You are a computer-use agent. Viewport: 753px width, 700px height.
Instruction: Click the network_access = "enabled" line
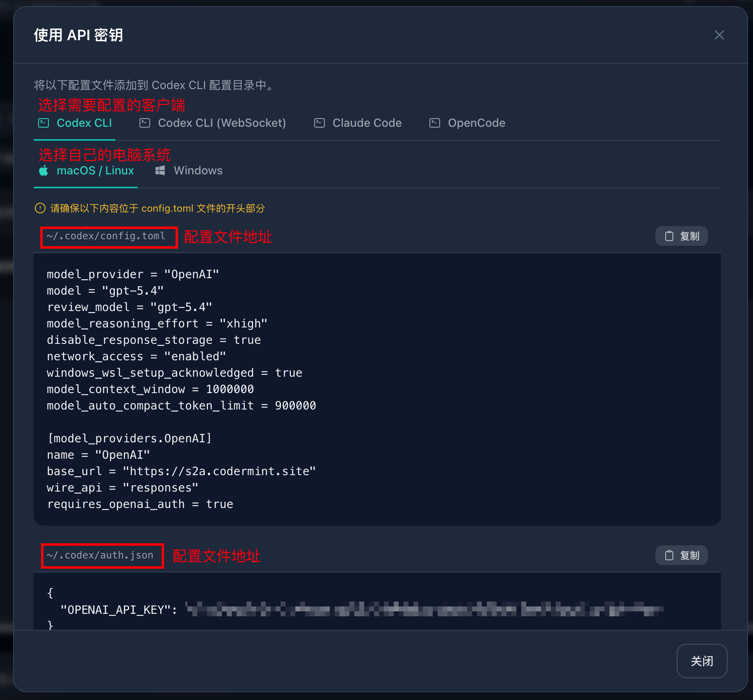137,356
